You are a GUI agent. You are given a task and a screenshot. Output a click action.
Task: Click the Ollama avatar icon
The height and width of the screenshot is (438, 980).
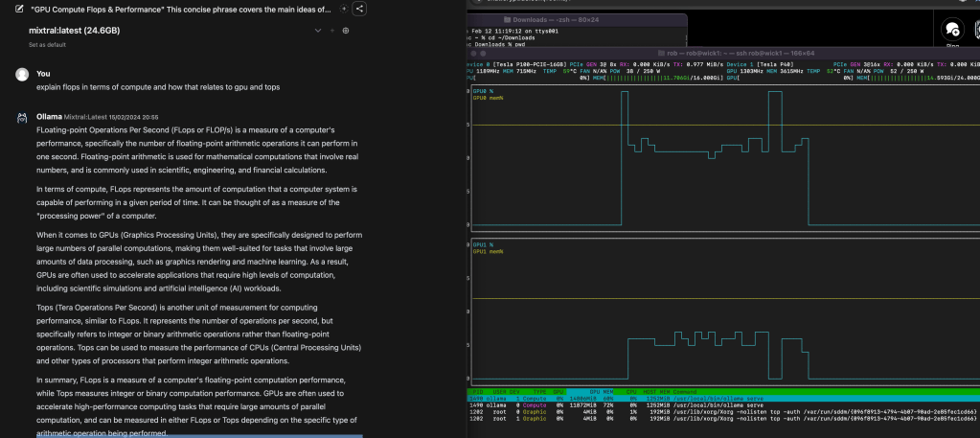click(21, 117)
